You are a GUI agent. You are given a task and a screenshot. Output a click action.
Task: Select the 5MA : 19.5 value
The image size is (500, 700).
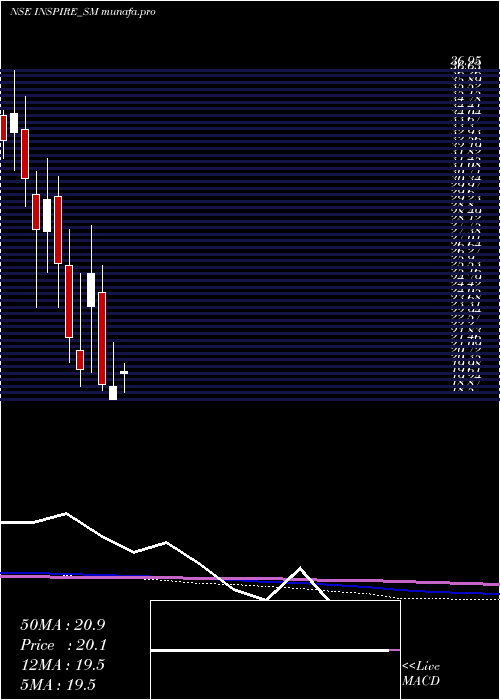[58, 685]
